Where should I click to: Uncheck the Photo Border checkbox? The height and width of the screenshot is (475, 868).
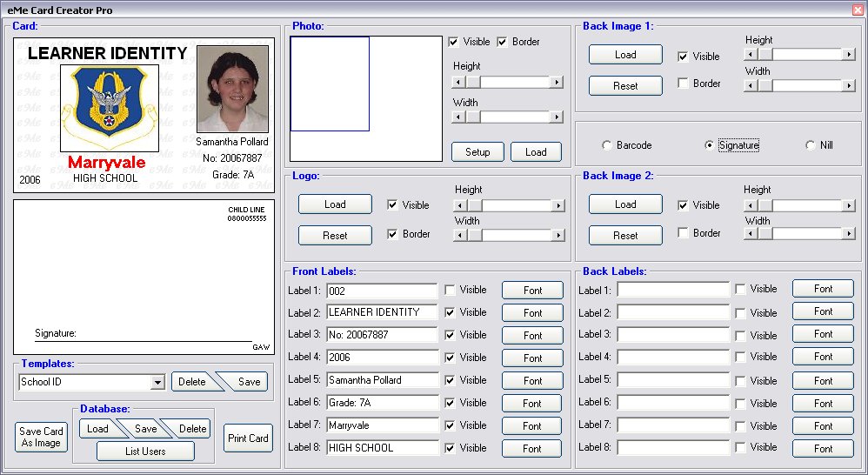pyautogui.click(x=502, y=42)
